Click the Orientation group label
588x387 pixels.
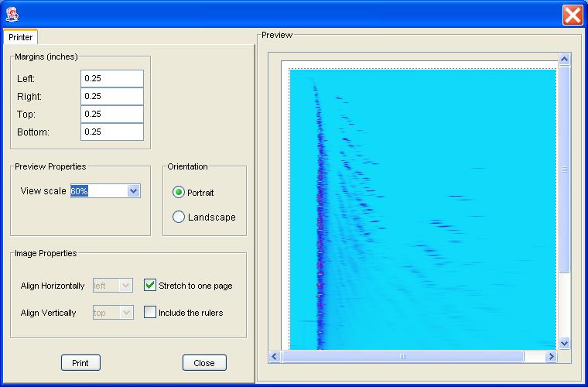187,166
